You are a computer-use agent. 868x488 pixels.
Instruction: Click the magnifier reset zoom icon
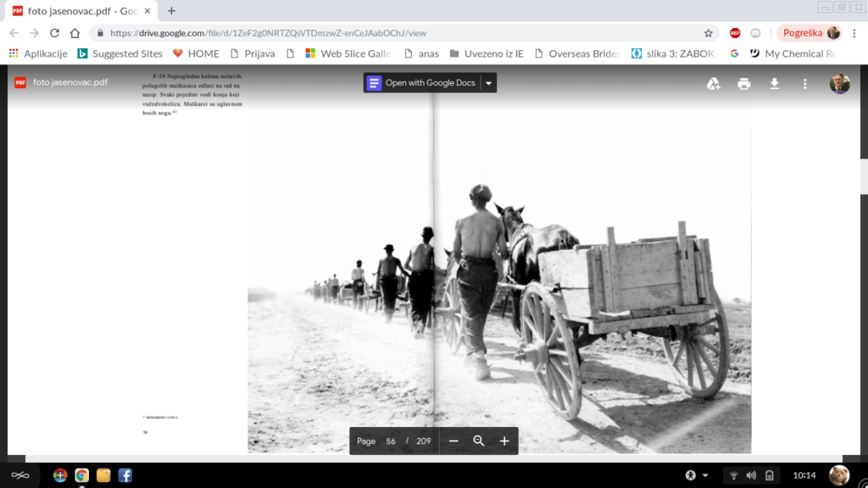[479, 441]
